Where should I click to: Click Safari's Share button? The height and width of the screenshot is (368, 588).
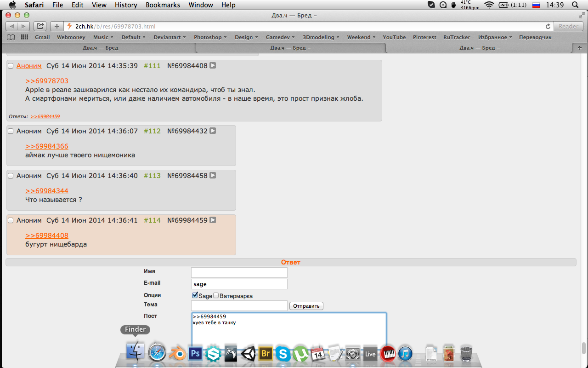[x=40, y=26]
